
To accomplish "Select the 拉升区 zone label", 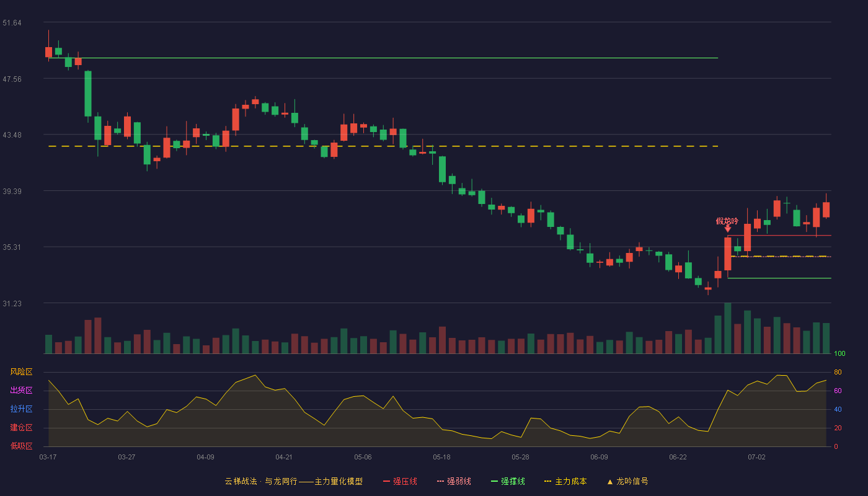I will (x=21, y=409).
